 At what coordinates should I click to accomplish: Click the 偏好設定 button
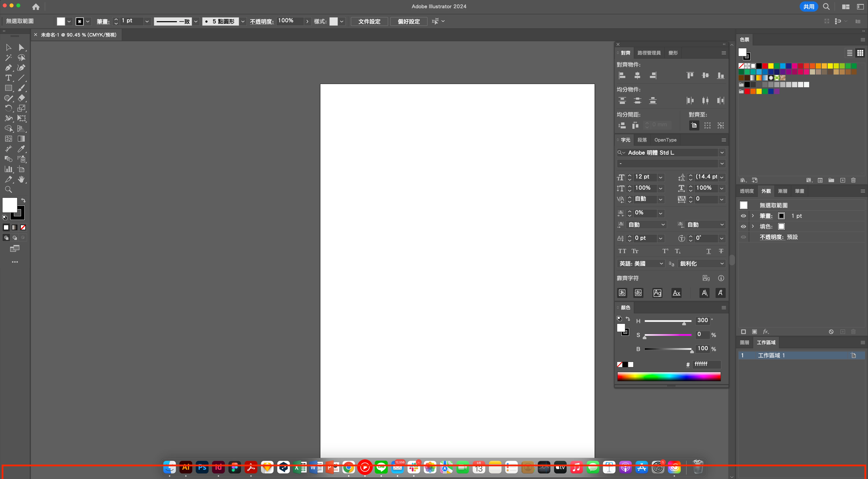408,21
